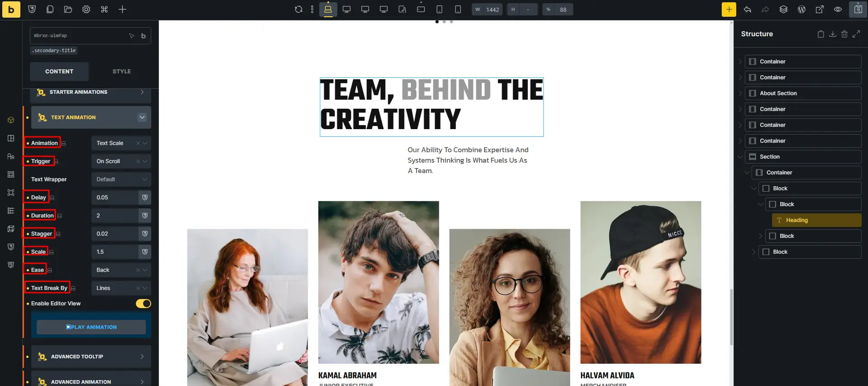Clear the Text Scale animation selection
Viewport: 868px width, 386px height.
138,143
